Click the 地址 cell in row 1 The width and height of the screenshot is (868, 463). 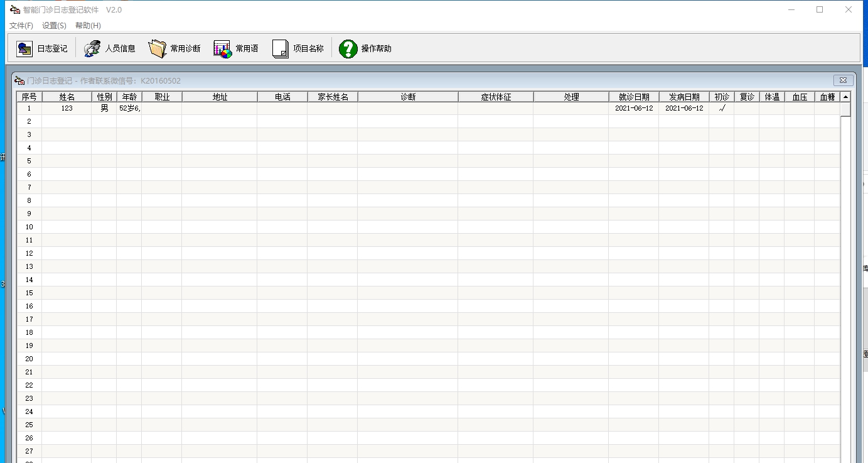click(220, 108)
